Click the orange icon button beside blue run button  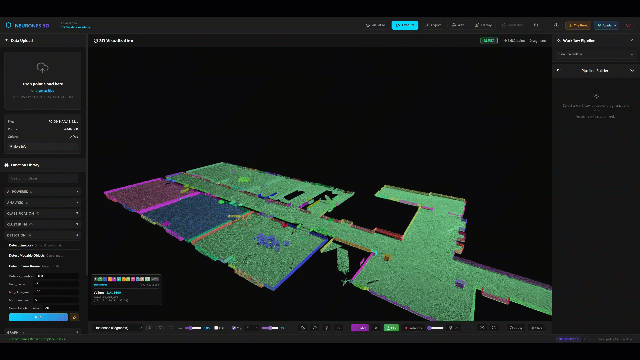coord(74,317)
